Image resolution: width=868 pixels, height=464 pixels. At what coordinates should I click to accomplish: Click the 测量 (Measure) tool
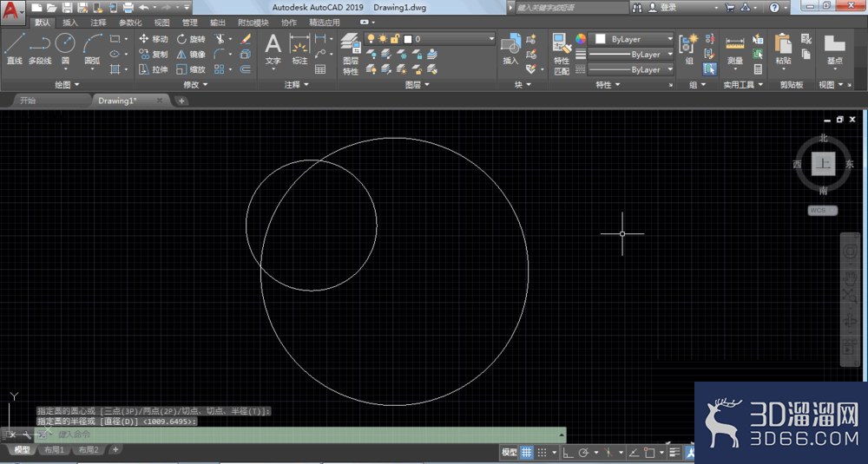734,49
